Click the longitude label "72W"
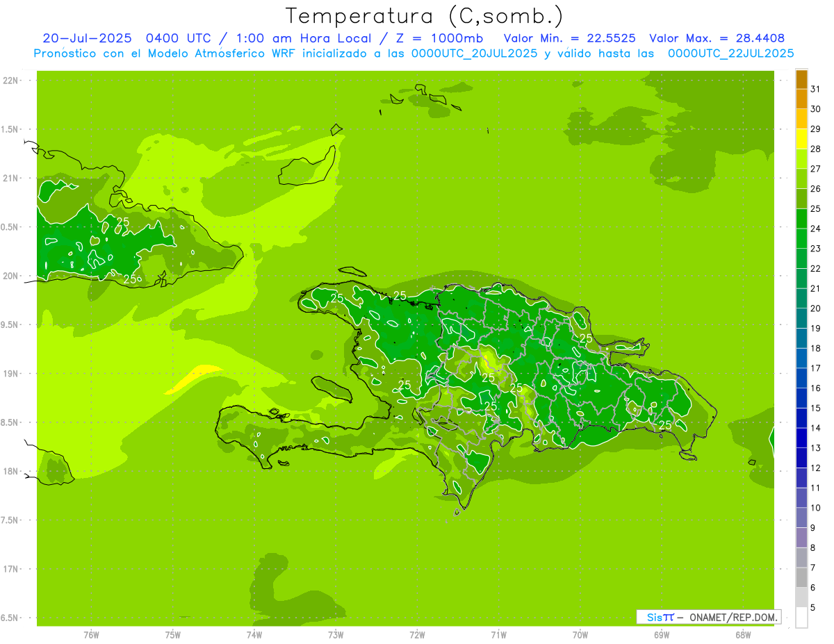The image size is (834, 644). (x=417, y=635)
